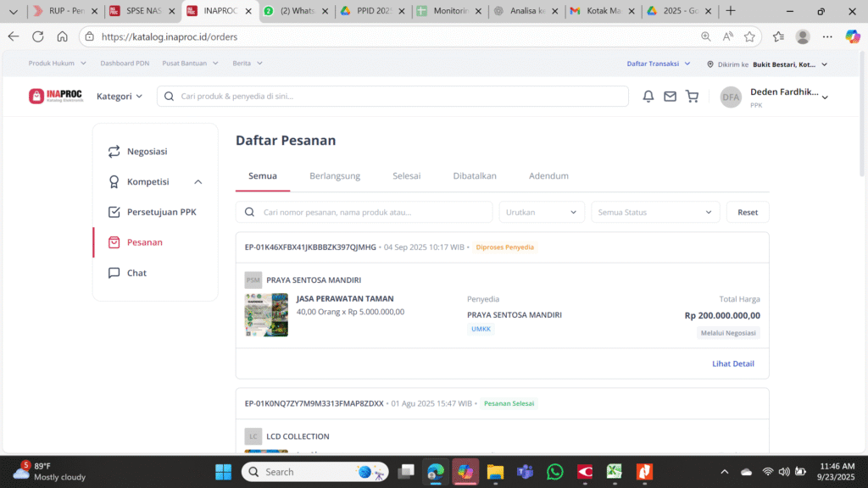This screenshot has width=868, height=488.
Task: Collapse the Kompetisi sidebar section
Action: (x=198, y=182)
